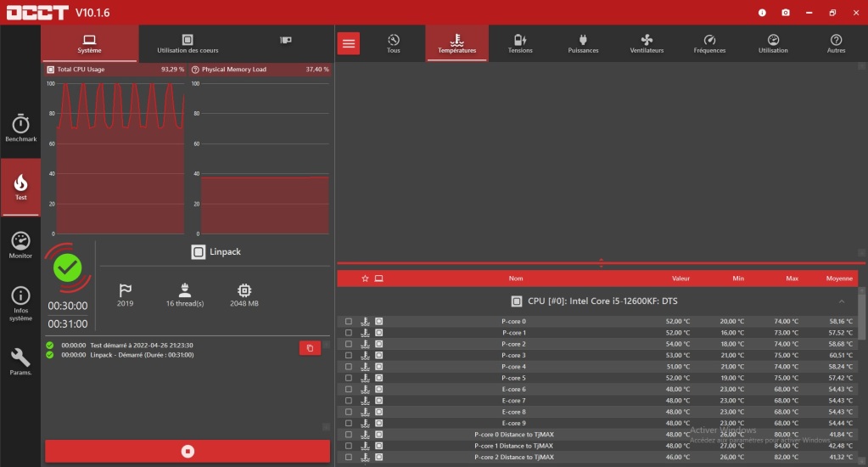Image resolution: width=868 pixels, height=467 pixels.
Task: Click the Linpack test icon
Action: (199, 251)
